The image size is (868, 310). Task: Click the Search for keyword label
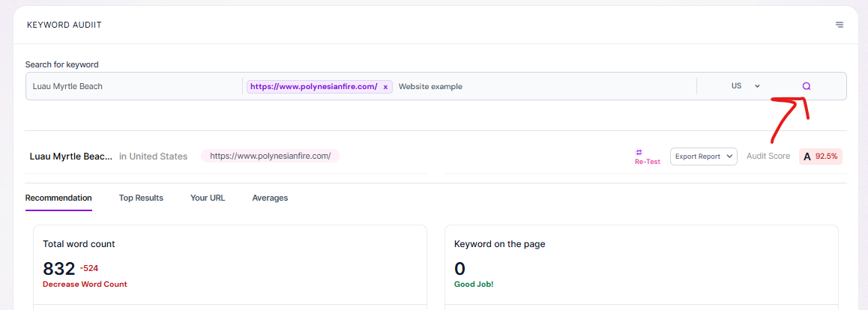click(62, 64)
